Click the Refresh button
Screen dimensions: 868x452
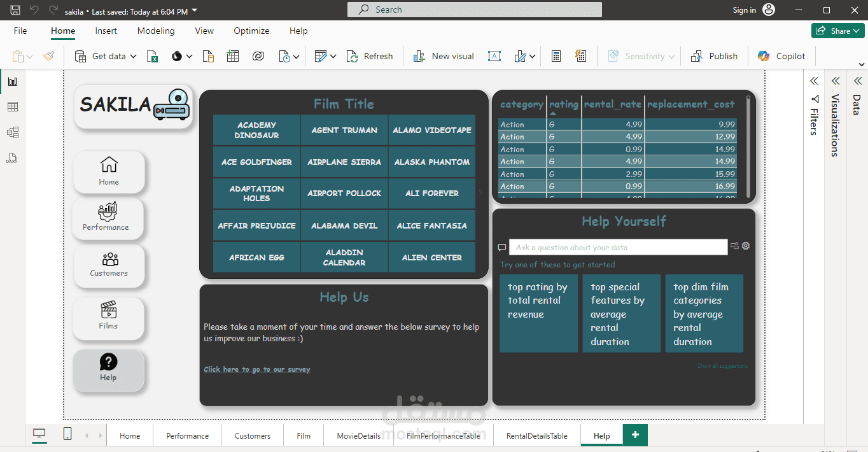[x=370, y=56]
